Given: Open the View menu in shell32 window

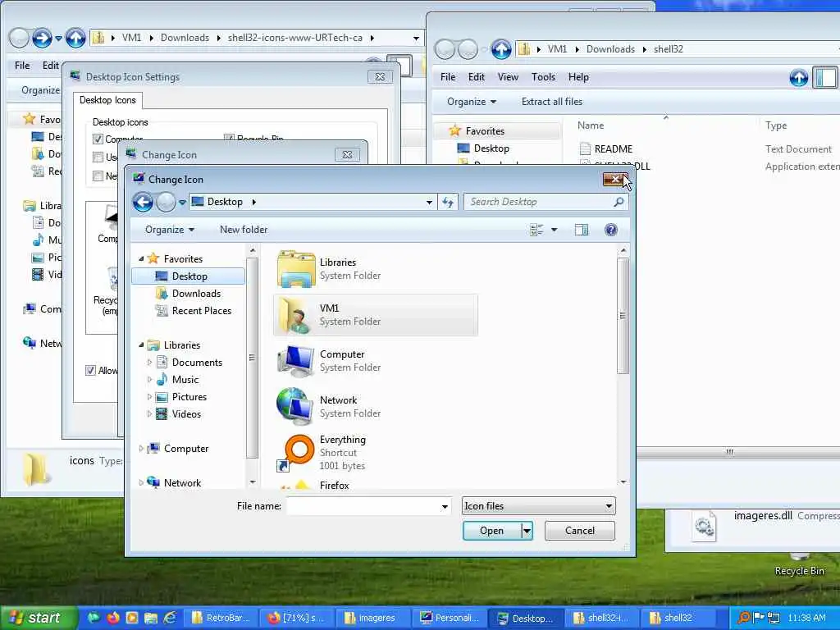Looking at the screenshot, I should pyautogui.click(x=508, y=77).
